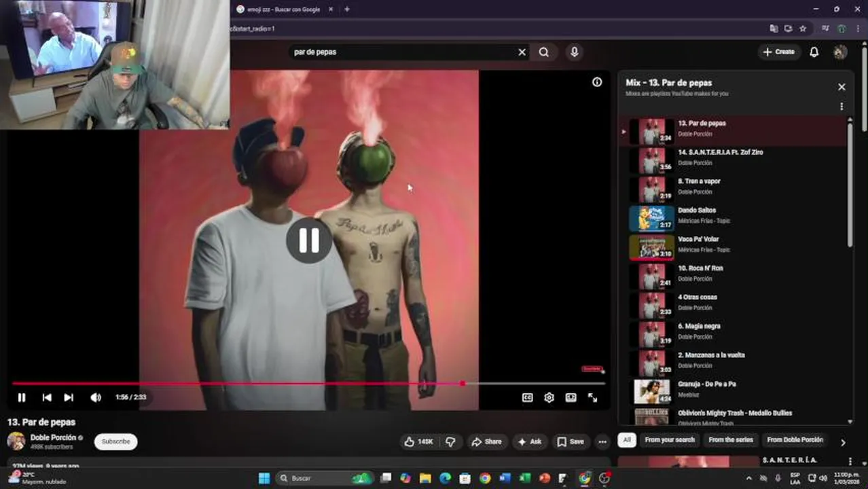Share the video
Image resolution: width=868 pixels, height=489 pixels.
point(486,441)
